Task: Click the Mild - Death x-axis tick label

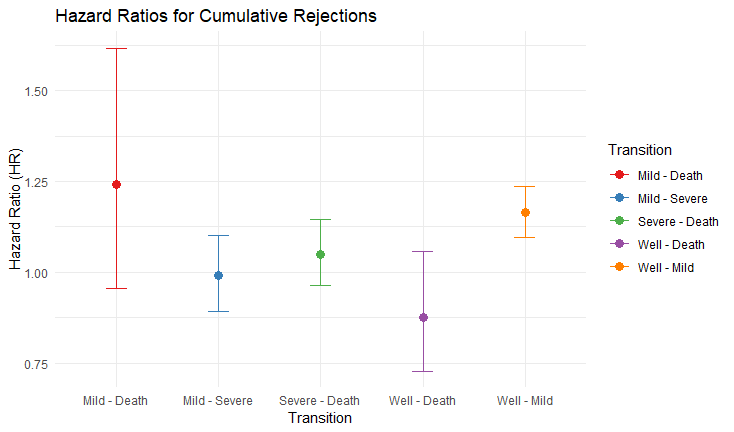Action: coord(116,401)
